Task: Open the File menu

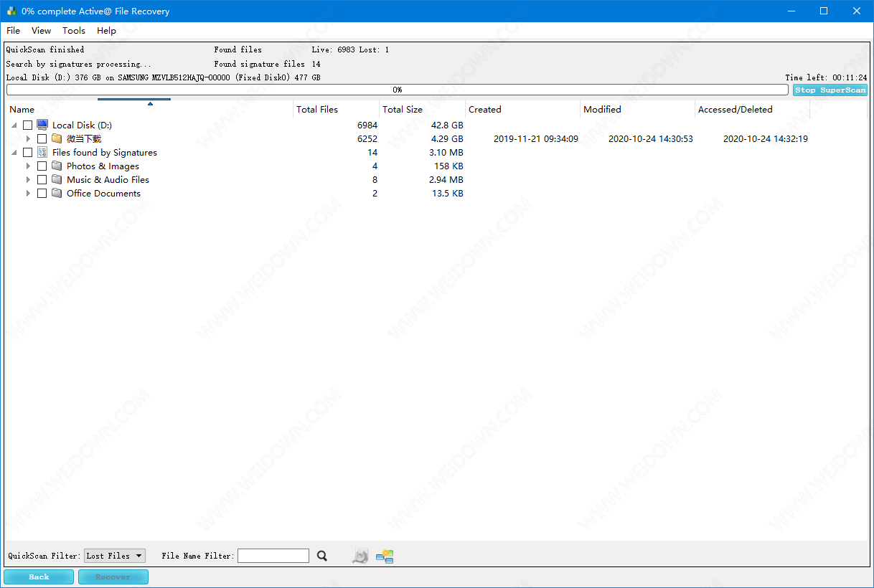Action: 13,31
